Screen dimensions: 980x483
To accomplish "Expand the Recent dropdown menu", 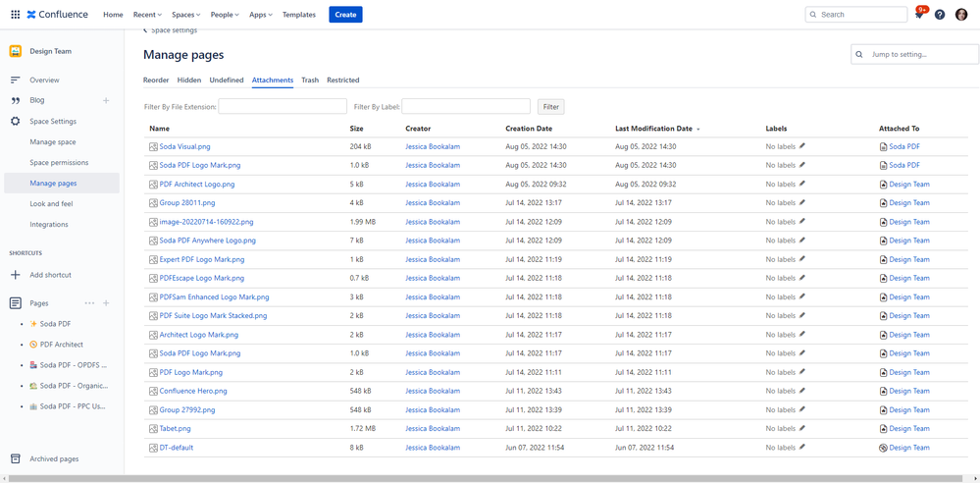I will (x=147, y=15).
